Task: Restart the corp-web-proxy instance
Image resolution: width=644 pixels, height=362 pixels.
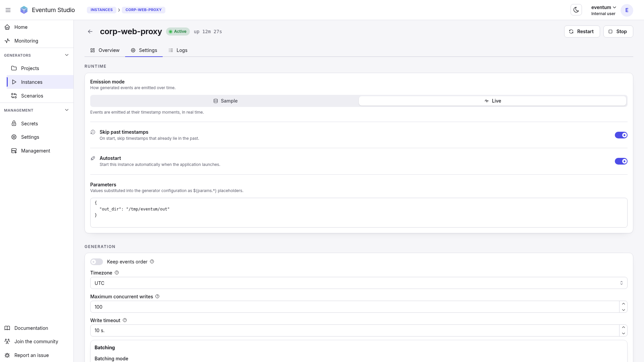Action: tap(582, 32)
